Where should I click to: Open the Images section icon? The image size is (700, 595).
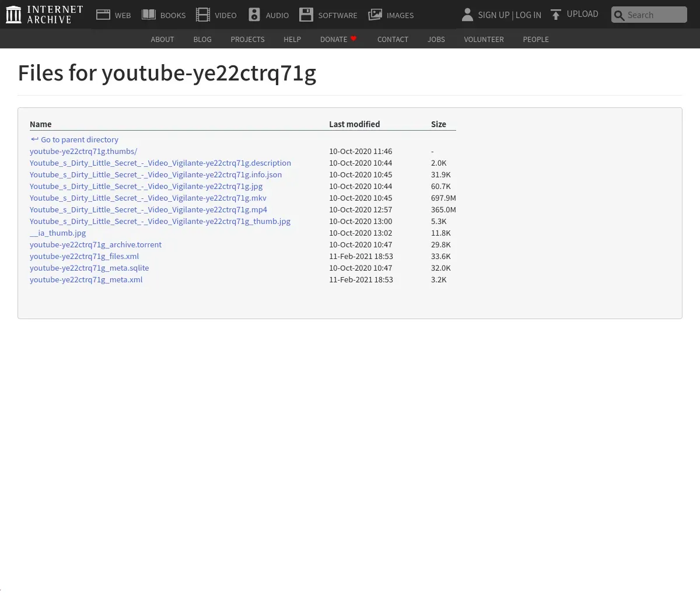click(375, 15)
